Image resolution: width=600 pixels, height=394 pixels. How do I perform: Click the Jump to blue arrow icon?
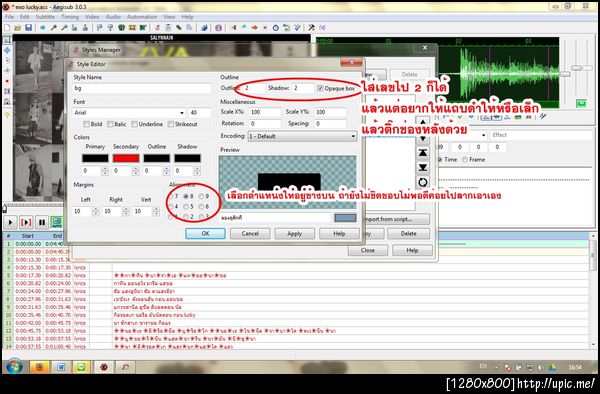[x=42, y=28]
